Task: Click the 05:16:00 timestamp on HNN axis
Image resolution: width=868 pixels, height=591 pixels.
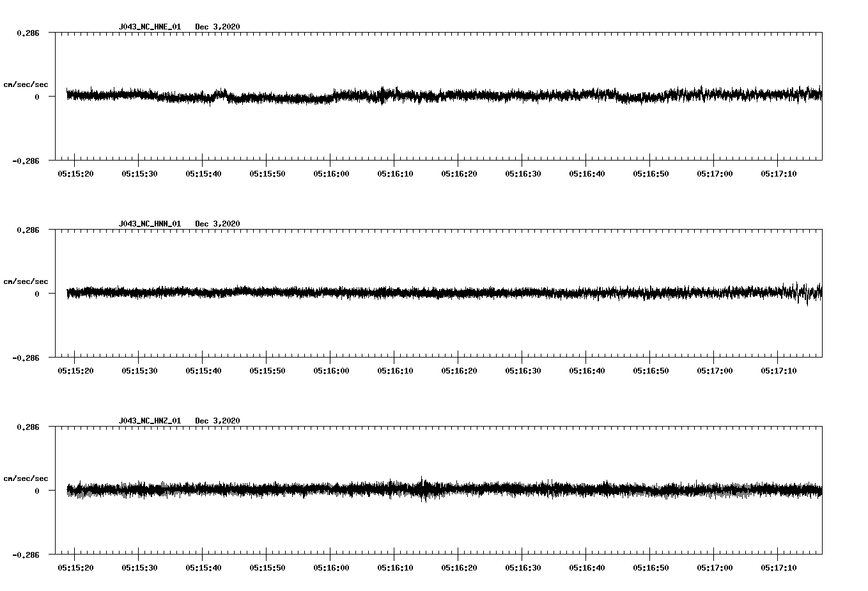Action: point(330,370)
